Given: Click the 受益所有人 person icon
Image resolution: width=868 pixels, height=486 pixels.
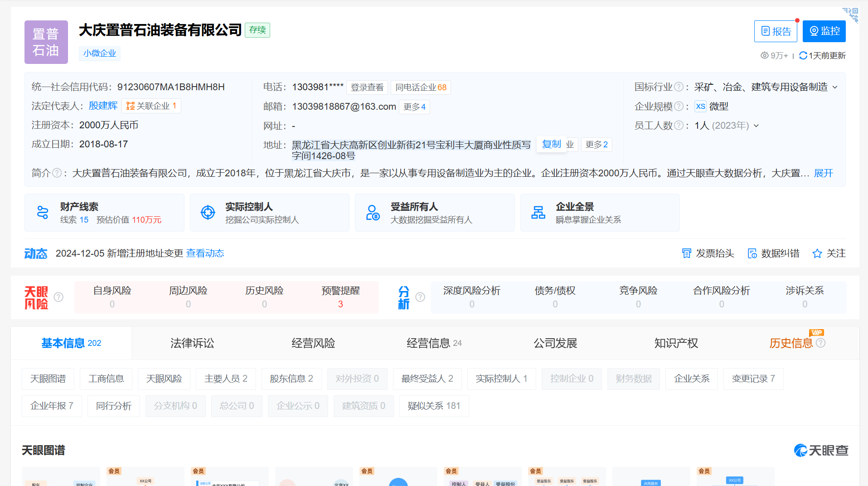Looking at the screenshot, I should [x=373, y=212].
